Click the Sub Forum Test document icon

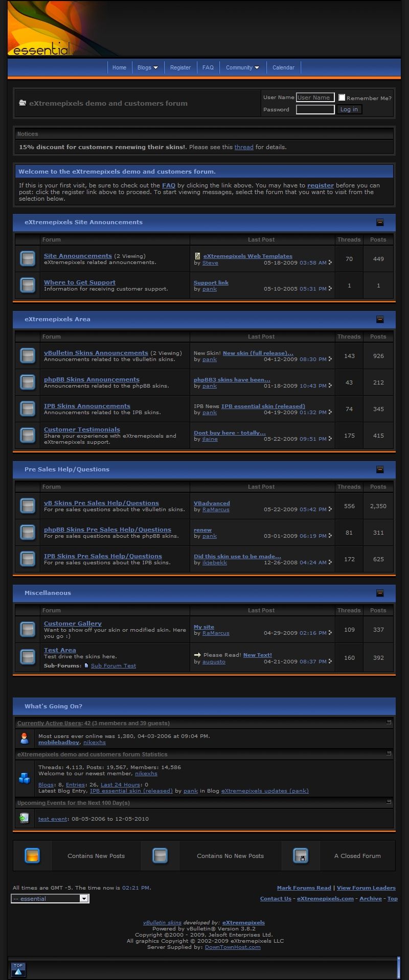[86, 665]
